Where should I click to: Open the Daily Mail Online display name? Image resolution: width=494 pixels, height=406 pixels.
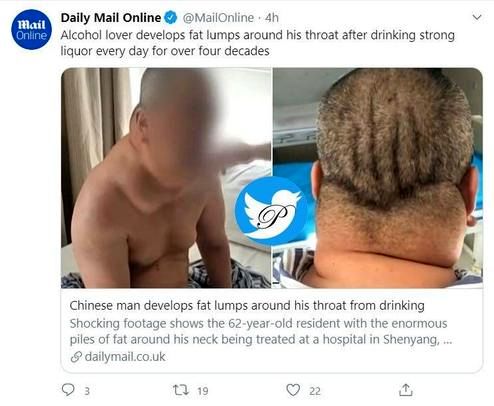point(111,18)
